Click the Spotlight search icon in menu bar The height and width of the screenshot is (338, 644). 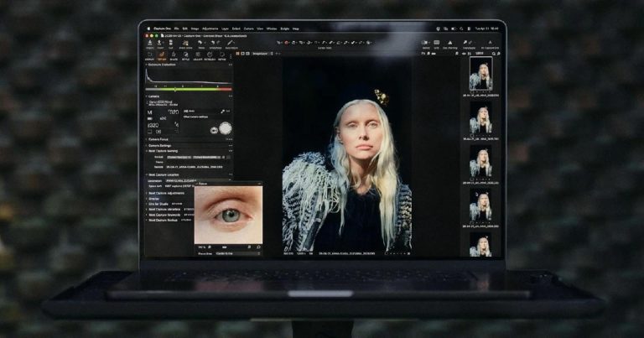(461, 29)
